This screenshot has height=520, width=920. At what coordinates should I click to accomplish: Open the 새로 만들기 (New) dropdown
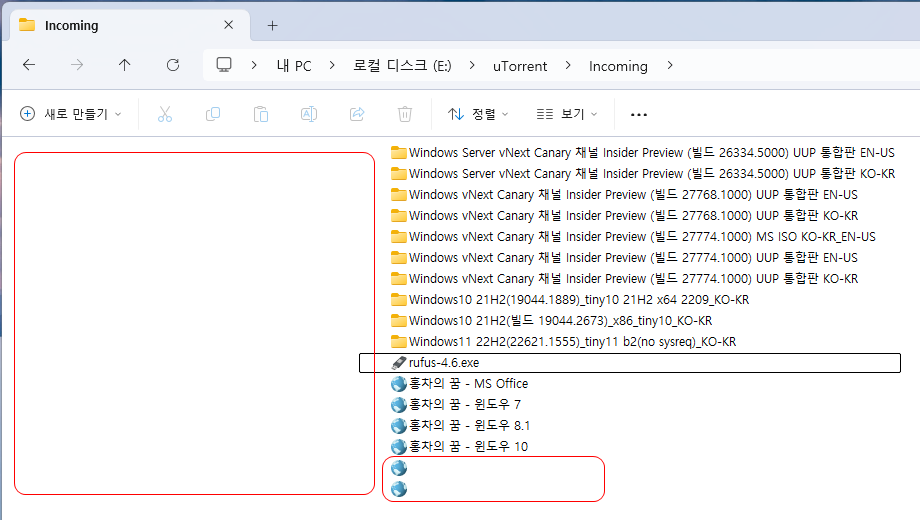pyautogui.click(x=70, y=114)
